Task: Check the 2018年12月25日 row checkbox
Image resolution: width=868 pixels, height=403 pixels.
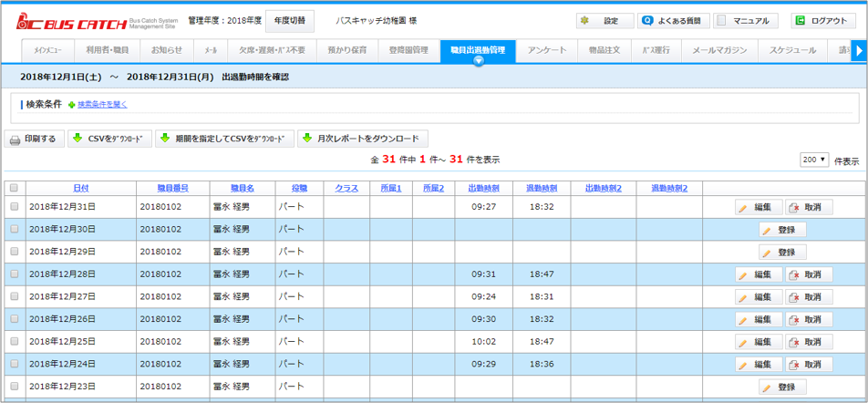Action: tap(15, 341)
